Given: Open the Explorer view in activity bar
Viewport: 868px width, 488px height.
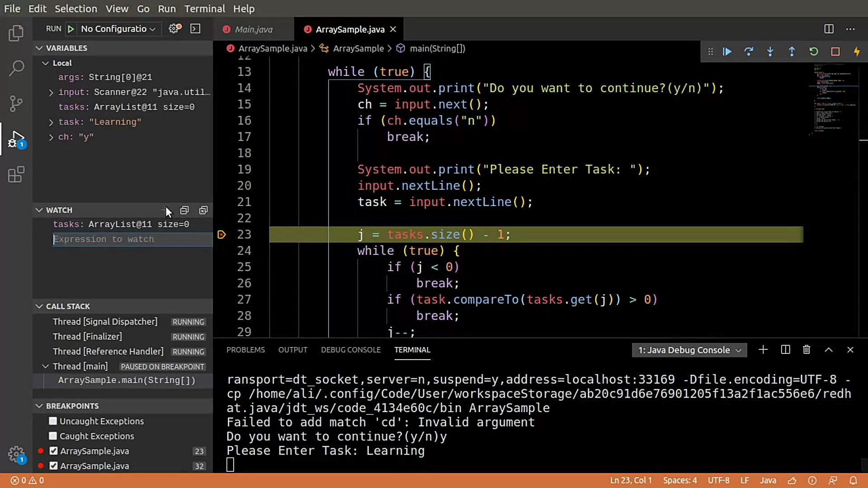Looking at the screenshot, I should 16,33.
